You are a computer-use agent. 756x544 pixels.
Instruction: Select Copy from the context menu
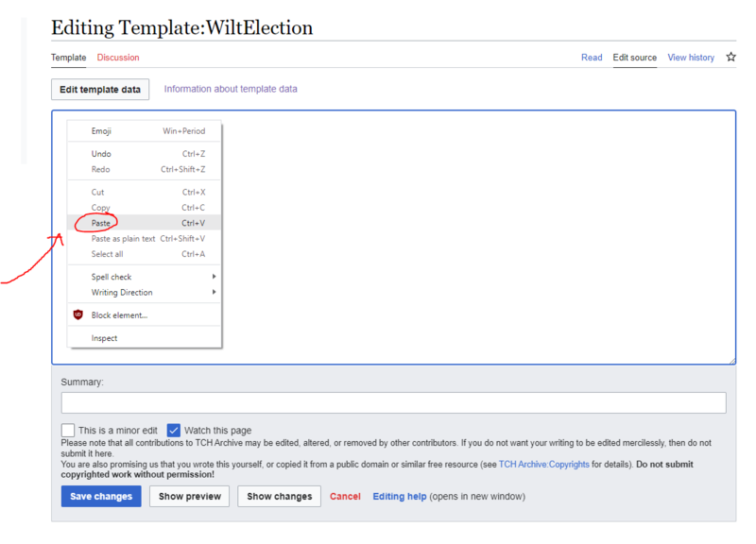point(98,207)
